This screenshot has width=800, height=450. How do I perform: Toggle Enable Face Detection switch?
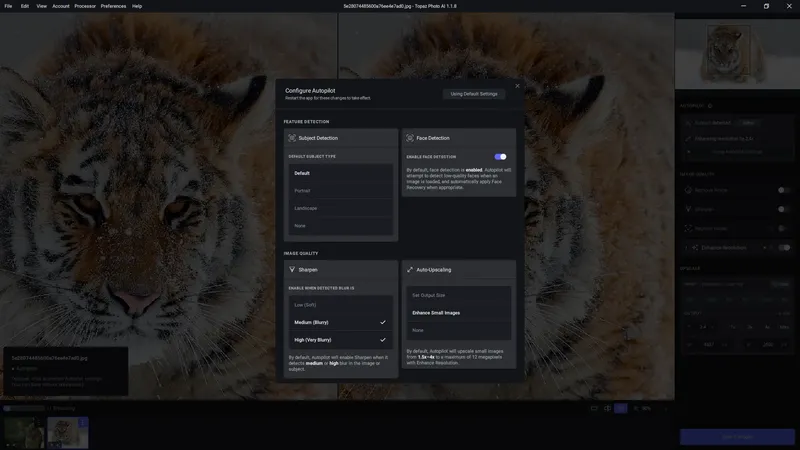pos(501,157)
